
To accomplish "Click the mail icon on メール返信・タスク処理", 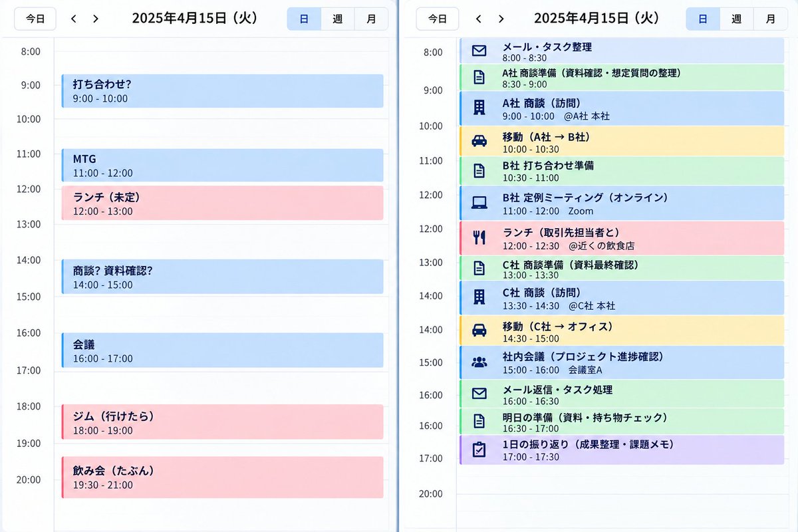I will pos(479,394).
